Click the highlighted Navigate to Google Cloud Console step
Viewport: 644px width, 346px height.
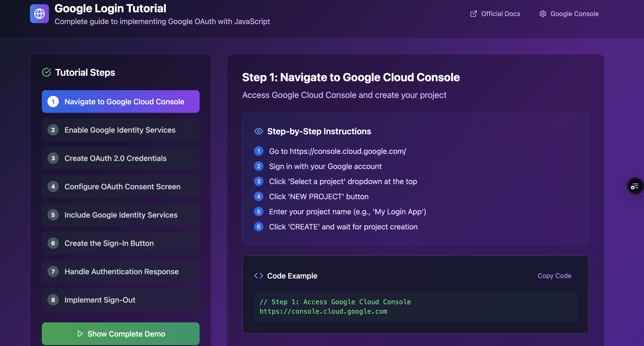point(120,101)
